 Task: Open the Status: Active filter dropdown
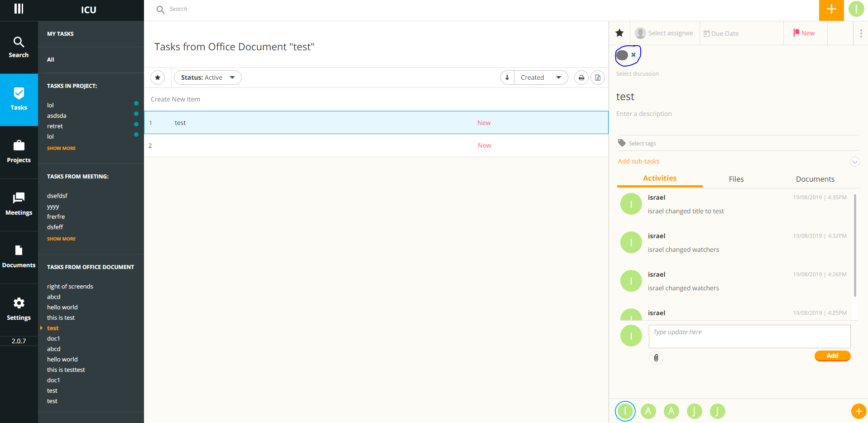207,77
